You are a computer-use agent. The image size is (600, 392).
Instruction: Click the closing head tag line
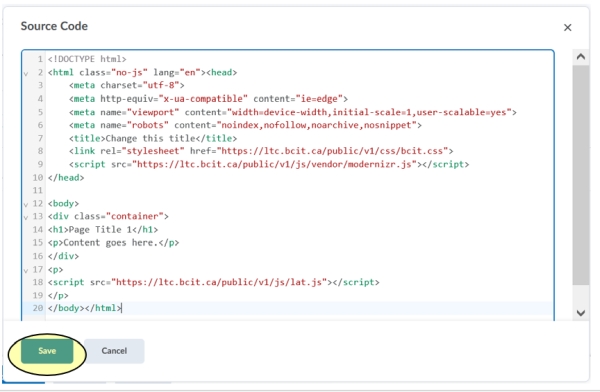click(66, 178)
